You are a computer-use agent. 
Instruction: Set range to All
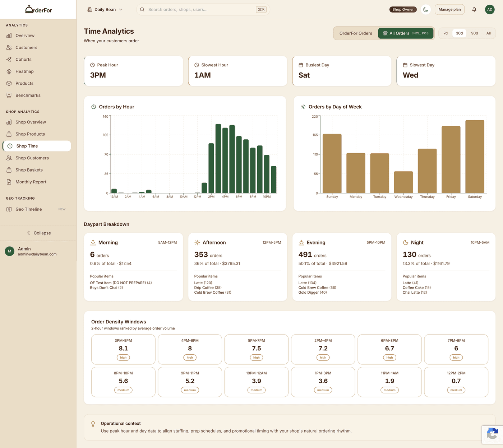pyautogui.click(x=488, y=33)
